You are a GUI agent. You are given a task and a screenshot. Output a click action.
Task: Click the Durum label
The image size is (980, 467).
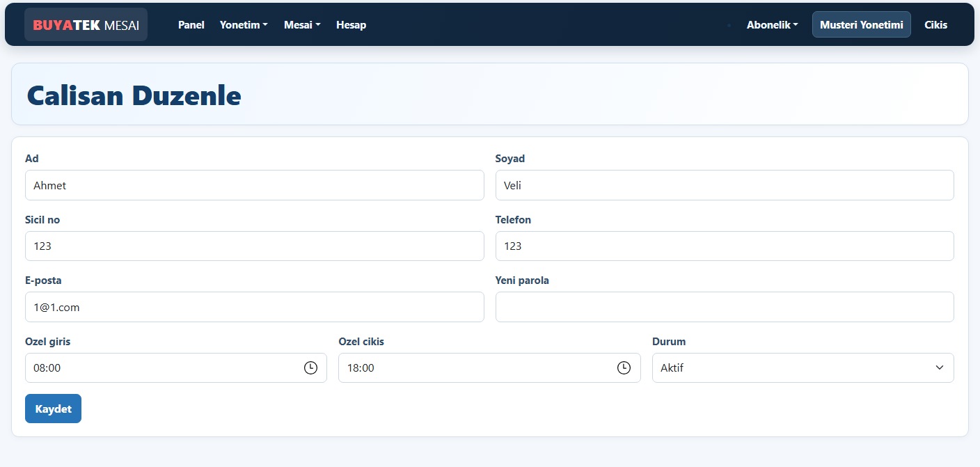[x=669, y=342]
